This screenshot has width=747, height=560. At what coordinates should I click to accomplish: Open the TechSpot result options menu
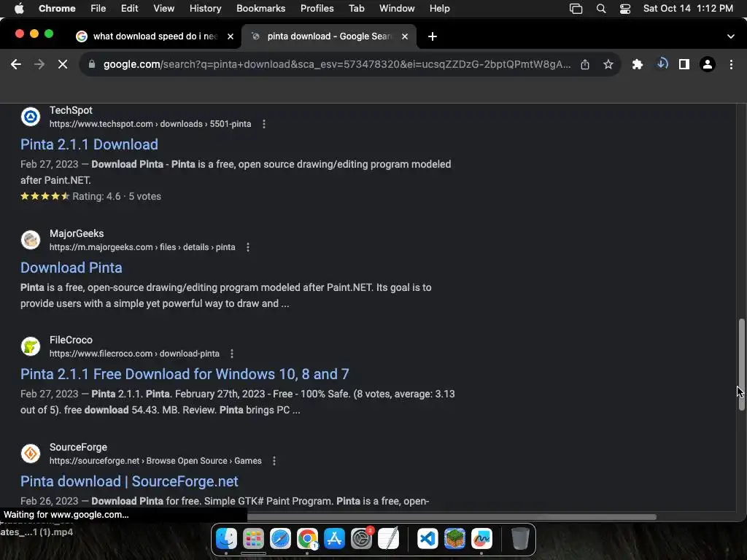click(264, 124)
